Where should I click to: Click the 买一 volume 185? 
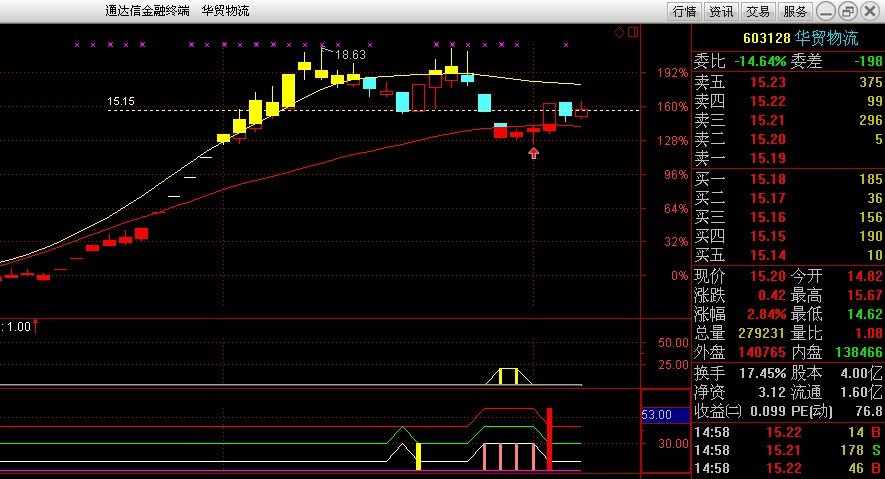(871, 179)
